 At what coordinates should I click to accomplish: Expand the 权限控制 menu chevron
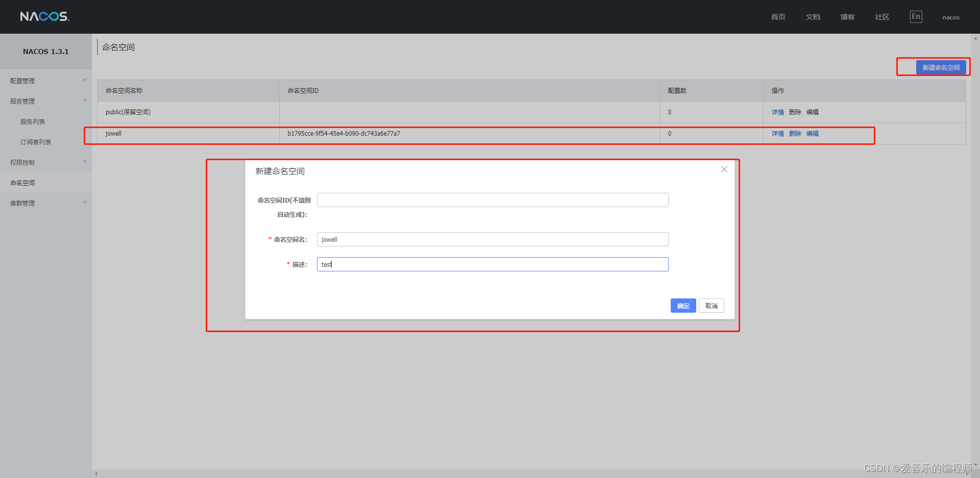[x=85, y=162]
